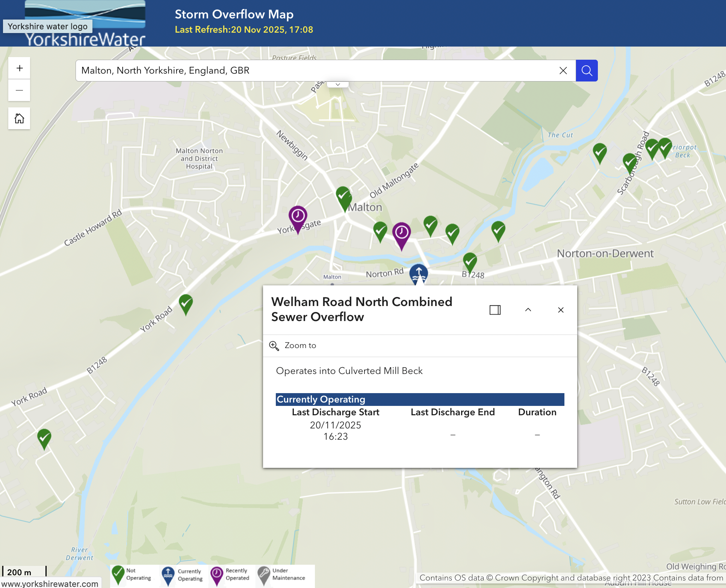
Task: Close the Welham Road overflow popup
Action: click(x=561, y=310)
